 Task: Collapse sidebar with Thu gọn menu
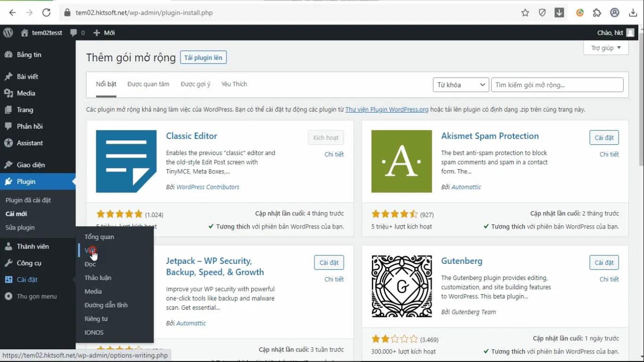click(x=38, y=296)
